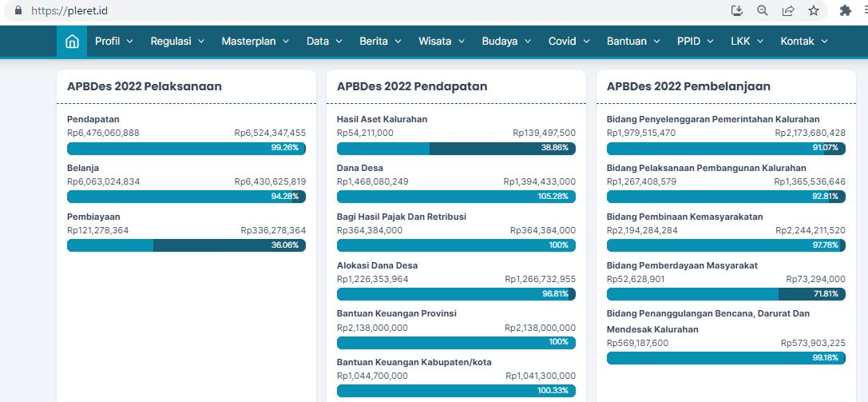Expand the Covid menu item
The height and width of the screenshot is (402, 868).
pos(569,42)
